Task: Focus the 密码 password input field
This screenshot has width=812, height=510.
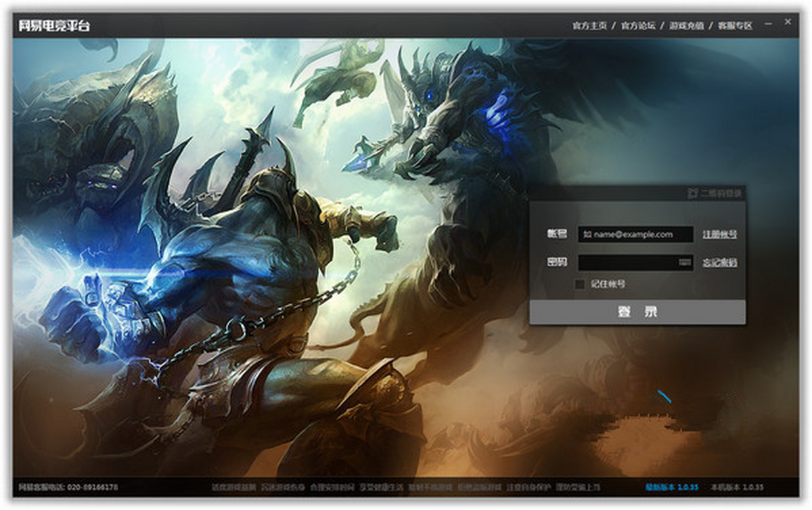Action: pos(635,262)
